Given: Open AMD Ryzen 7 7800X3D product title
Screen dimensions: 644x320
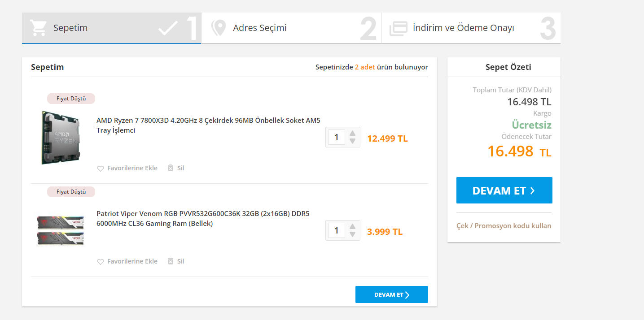Looking at the screenshot, I should click(209, 125).
